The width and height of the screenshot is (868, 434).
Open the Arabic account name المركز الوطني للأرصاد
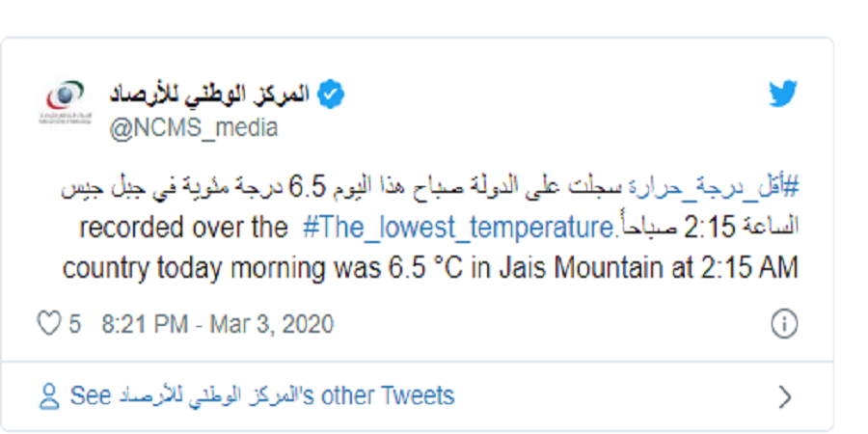tap(209, 95)
